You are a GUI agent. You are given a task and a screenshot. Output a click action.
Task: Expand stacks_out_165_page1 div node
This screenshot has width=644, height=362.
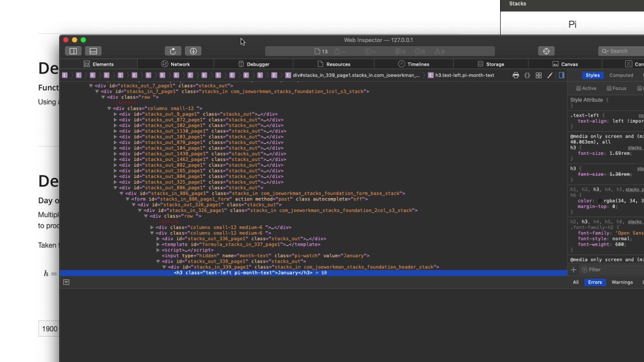(115, 170)
